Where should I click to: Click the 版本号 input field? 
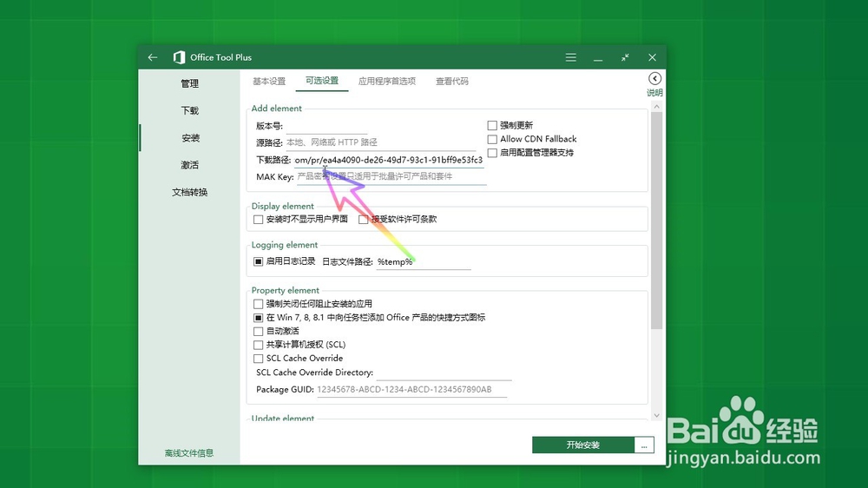(326, 126)
